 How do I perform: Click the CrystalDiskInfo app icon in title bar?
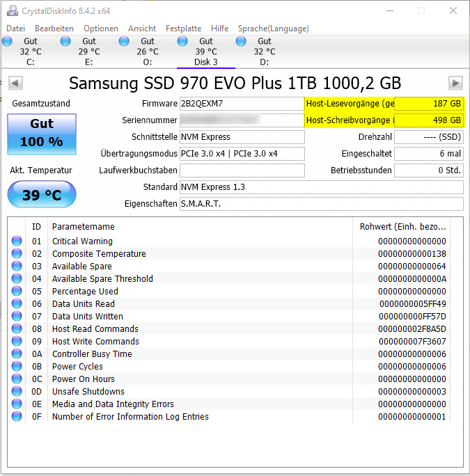coord(13,11)
